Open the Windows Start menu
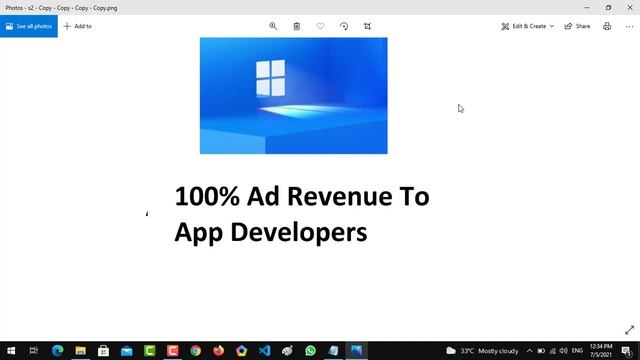The height and width of the screenshot is (360, 640). (11, 351)
